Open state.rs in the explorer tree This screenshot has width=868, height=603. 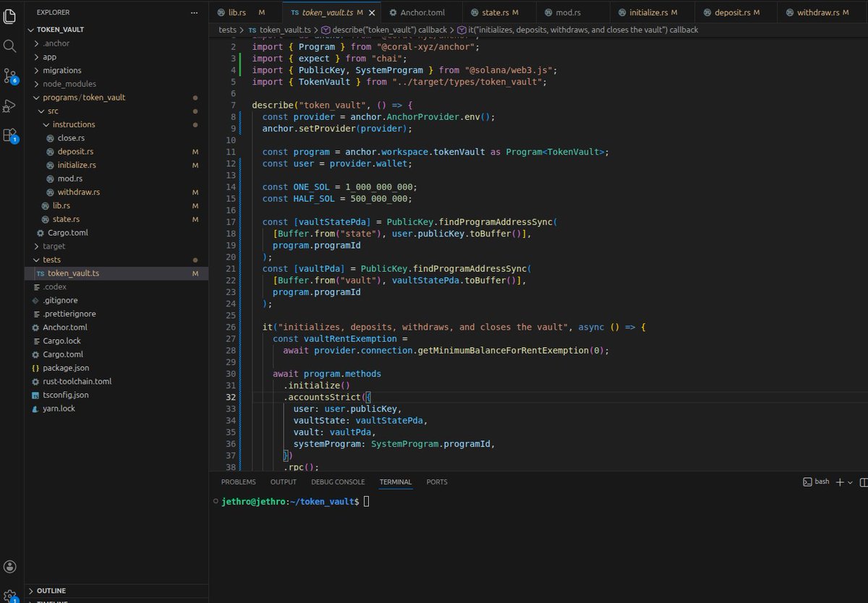116,219
